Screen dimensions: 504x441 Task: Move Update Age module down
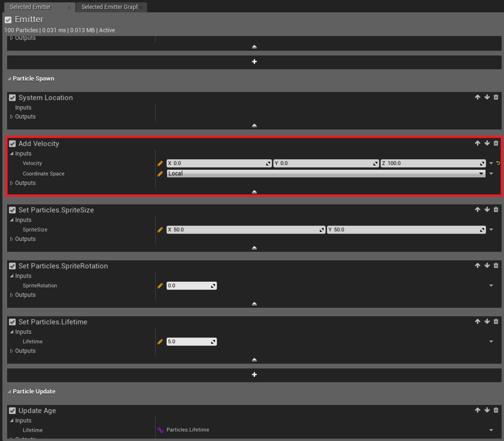487,410
